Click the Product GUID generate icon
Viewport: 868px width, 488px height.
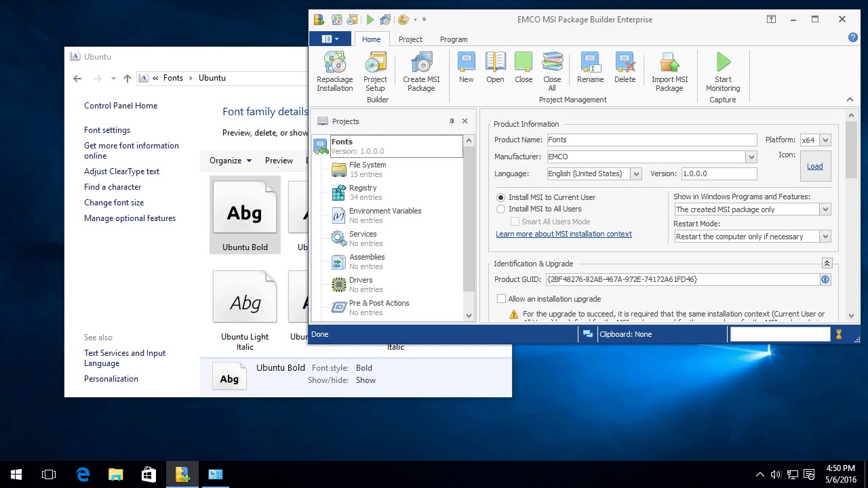[x=825, y=279]
